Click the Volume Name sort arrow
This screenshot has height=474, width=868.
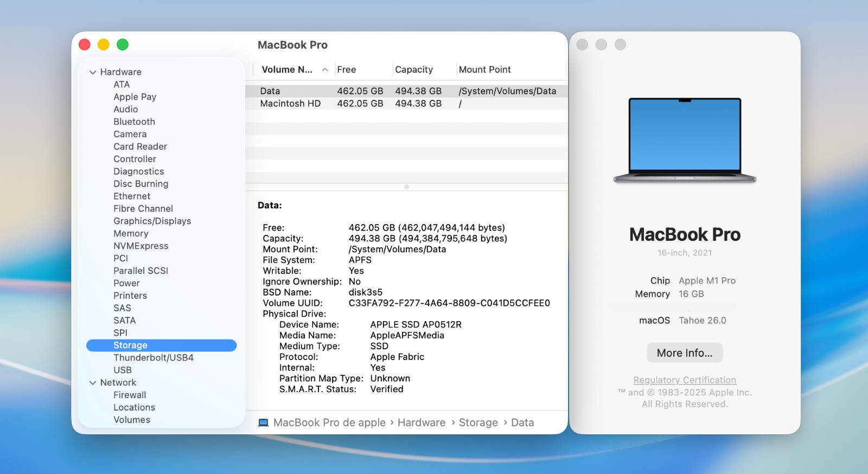[x=325, y=69]
